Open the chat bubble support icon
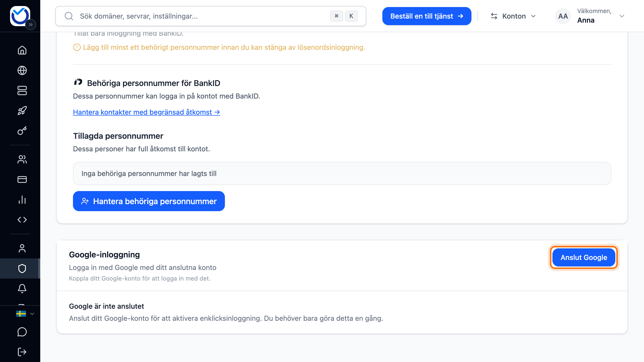The height and width of the screenshot is (362, 644). (x=22, y=332)
